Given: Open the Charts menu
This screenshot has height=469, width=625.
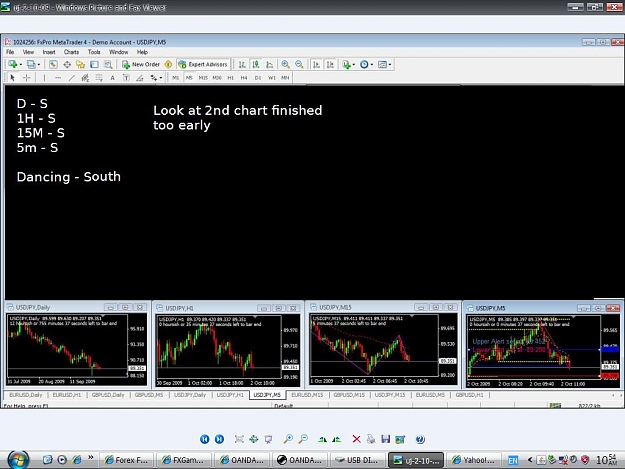Looking at the screenshot, I should 71,52.
